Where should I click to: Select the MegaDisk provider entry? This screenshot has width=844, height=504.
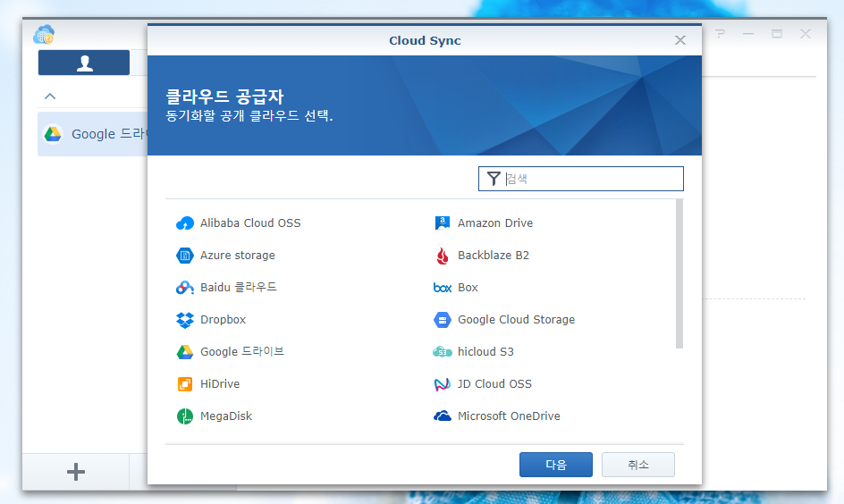tap(225, 416)
